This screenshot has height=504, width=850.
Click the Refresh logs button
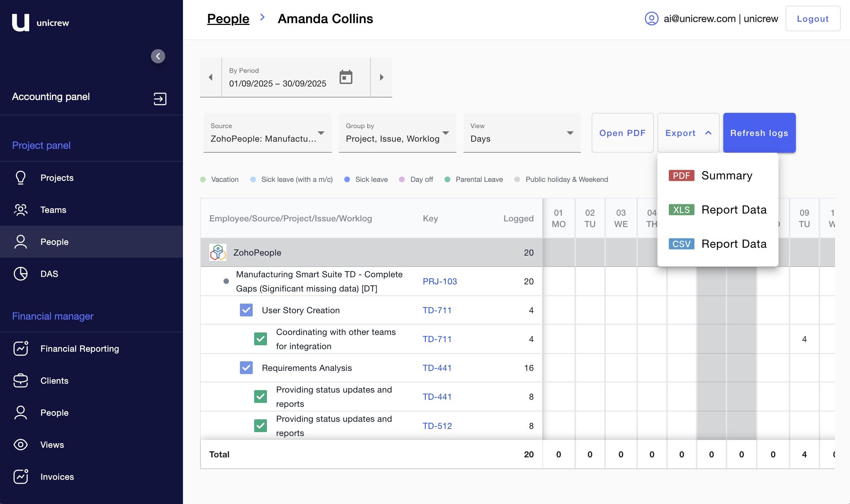click(759, 133)
